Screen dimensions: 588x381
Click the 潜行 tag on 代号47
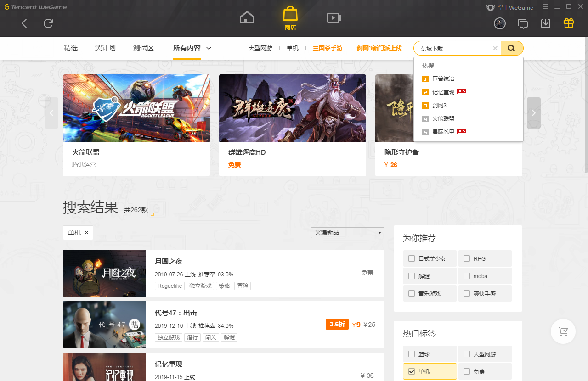click(192, 337)
